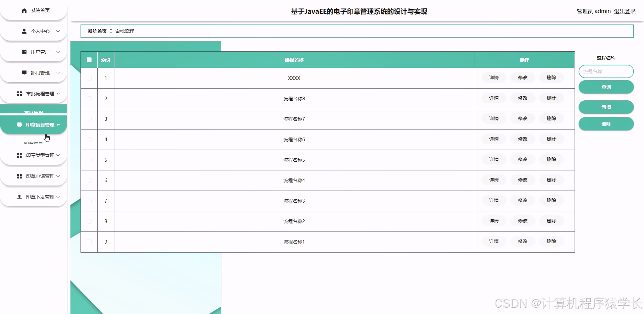Click 审批流程 in the breadcrumb
Image resolution: width=644 pixels, height=314 pixels.
click(x=125, y=31)
